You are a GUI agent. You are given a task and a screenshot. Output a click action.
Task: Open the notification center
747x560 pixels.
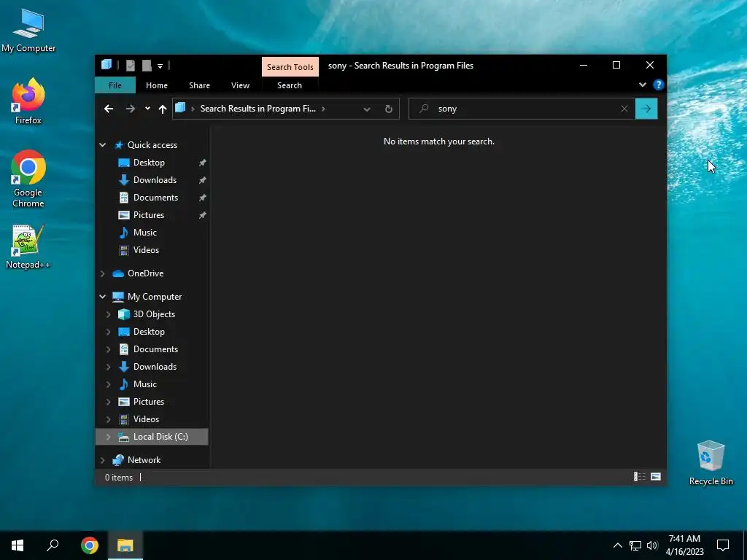pos(723,545)
